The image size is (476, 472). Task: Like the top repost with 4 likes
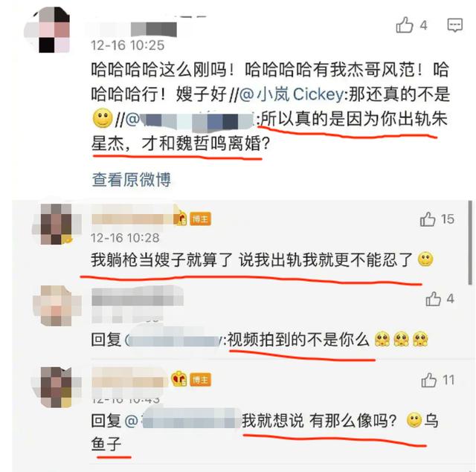click(x=405, y=25)
